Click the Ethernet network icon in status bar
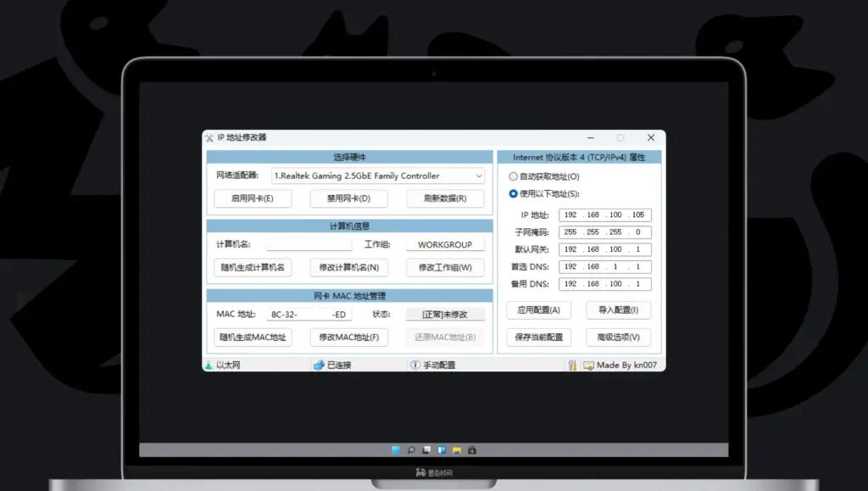 pos(209,365)
